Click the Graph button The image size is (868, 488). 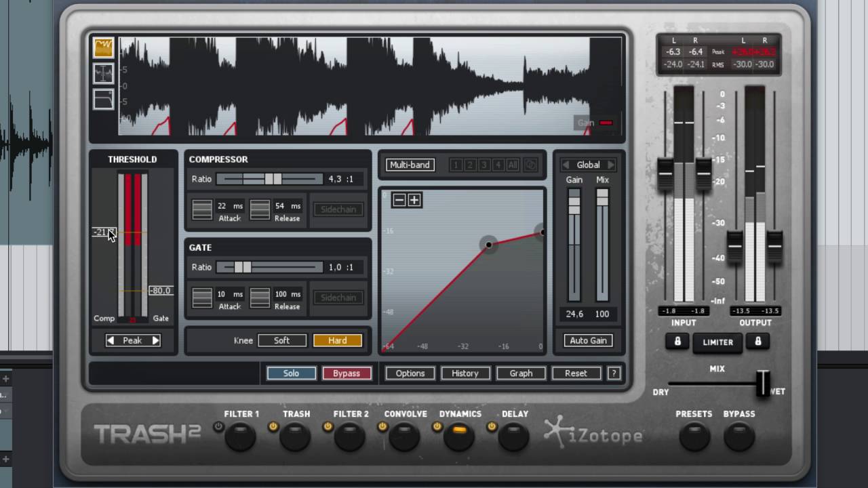521,373
